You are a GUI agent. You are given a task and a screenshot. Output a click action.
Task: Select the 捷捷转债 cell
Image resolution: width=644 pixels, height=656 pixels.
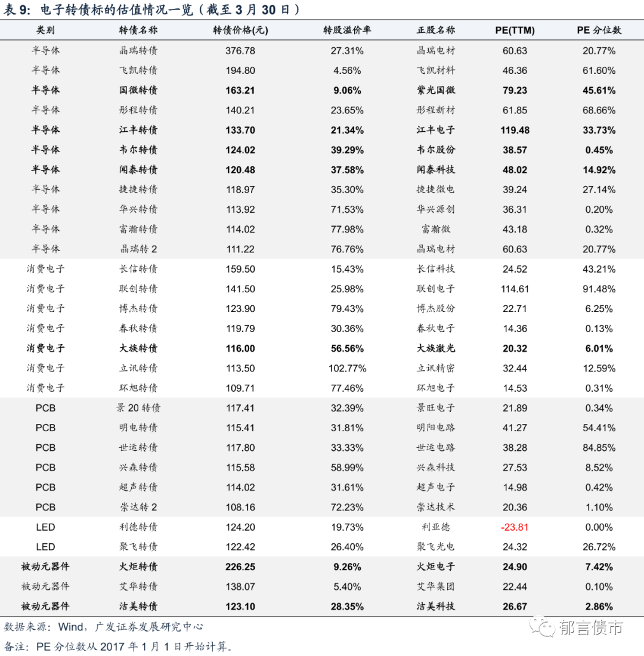point(138,189)
